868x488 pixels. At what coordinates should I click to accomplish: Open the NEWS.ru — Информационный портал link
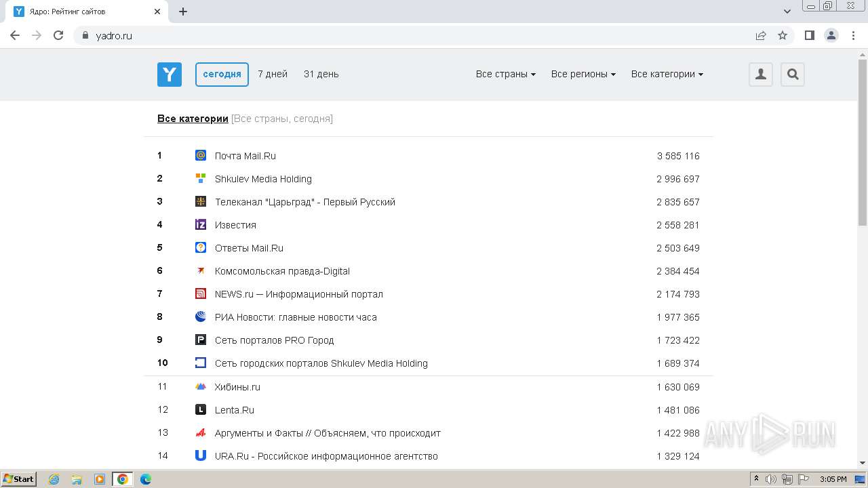[299, 294]
